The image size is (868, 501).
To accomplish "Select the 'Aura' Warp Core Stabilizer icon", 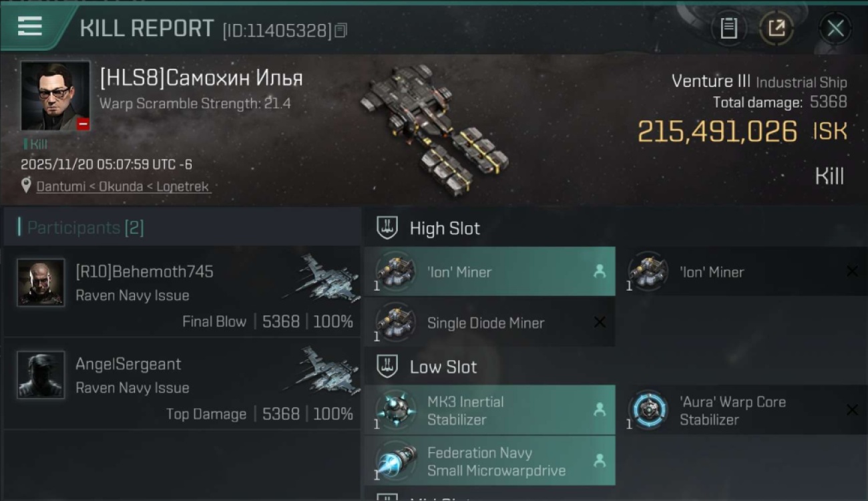I will pos(648,409).
